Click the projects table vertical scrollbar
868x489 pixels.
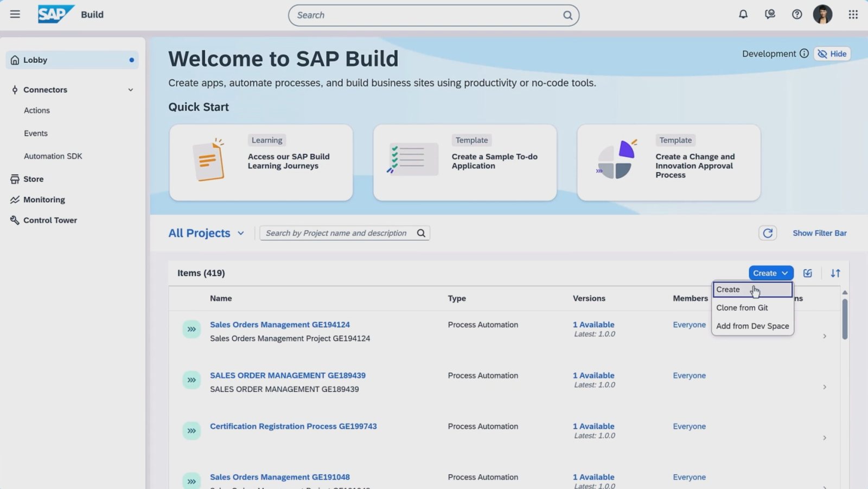coord(845,319)
